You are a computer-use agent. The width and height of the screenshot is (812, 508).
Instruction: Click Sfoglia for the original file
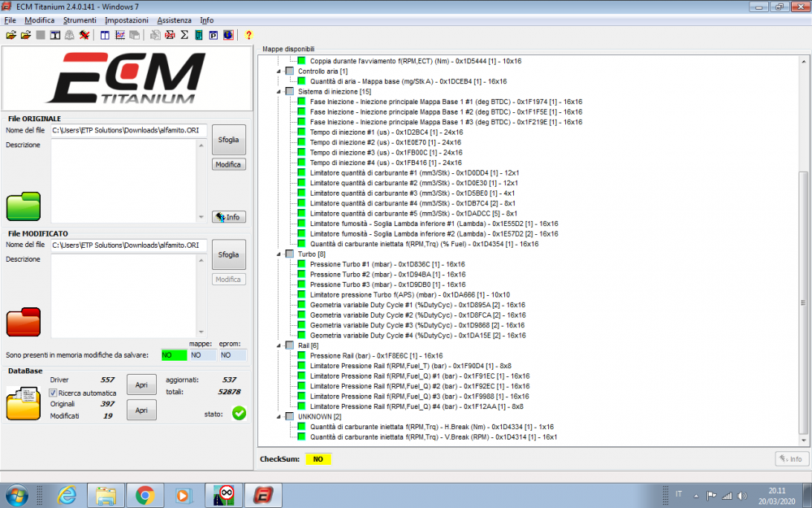click(228, 140)
